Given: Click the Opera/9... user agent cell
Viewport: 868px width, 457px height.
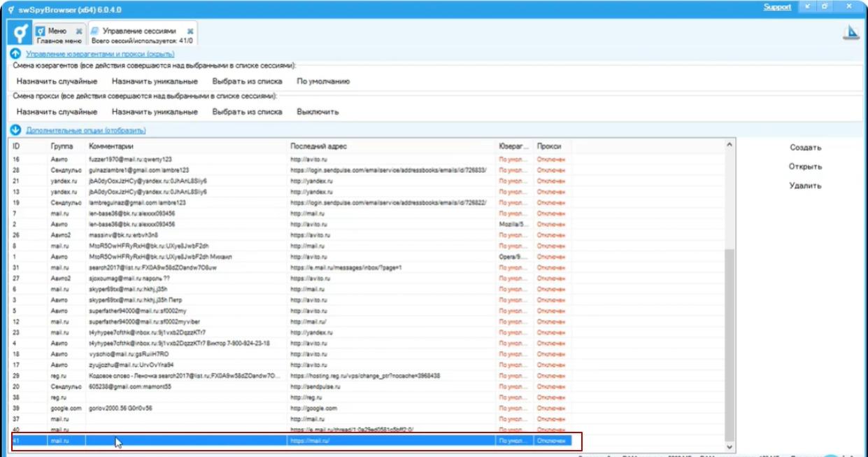Looking at the screenshot, I should [515, 257].
